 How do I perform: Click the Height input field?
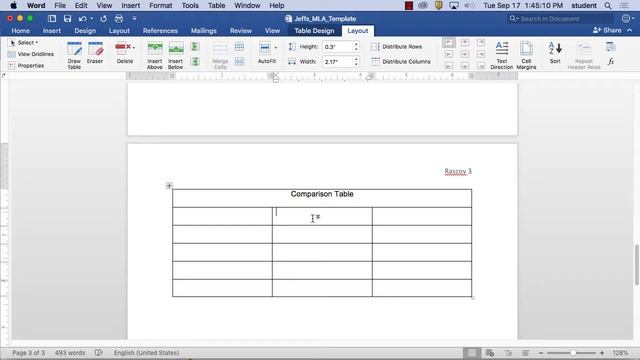[338, 47]
